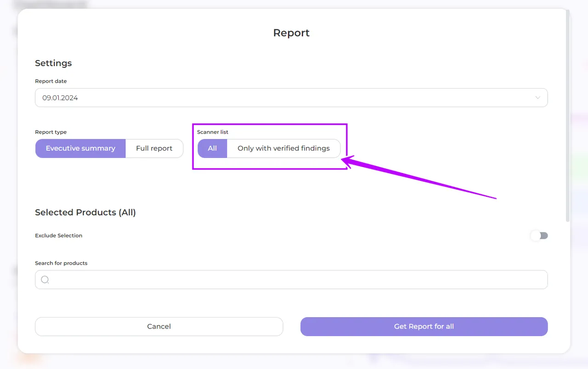Click the 09.01.2024 report date field
This screenshot has width=588, height=369.
click(x=276, y=98)
